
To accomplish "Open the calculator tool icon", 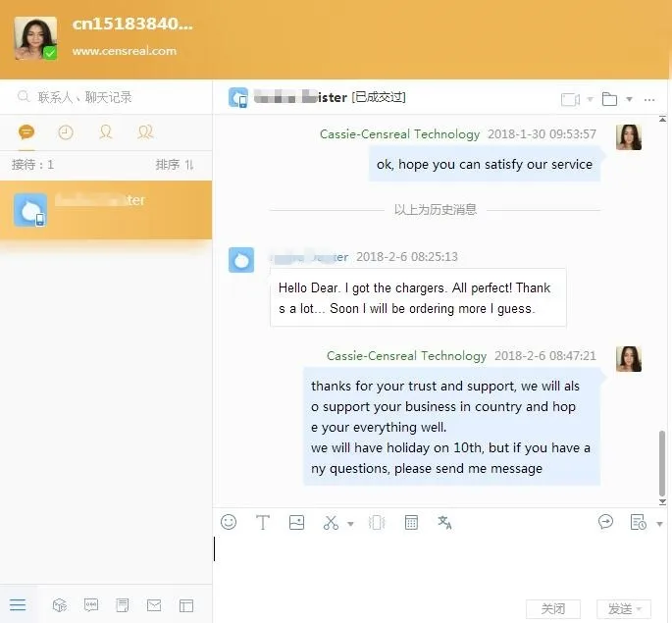I will pyautogui.click(x=411, y=522).
